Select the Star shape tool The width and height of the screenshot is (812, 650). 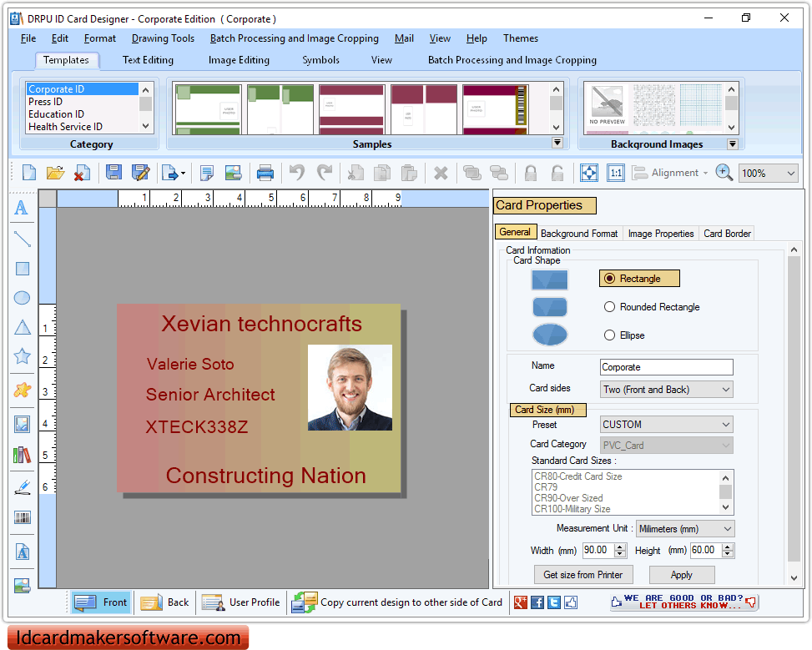tap(22, 356)
